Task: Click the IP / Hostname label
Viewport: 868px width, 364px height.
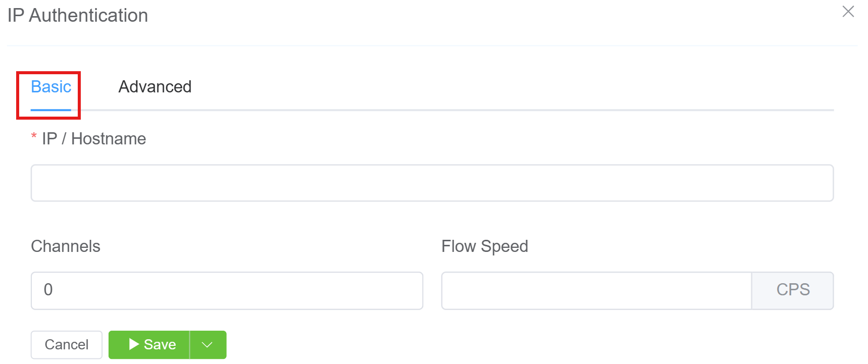Action: click(94, 139)
